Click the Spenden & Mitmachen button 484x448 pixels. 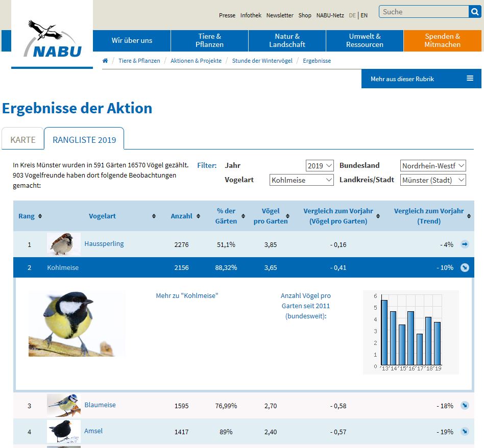[442, 40]
